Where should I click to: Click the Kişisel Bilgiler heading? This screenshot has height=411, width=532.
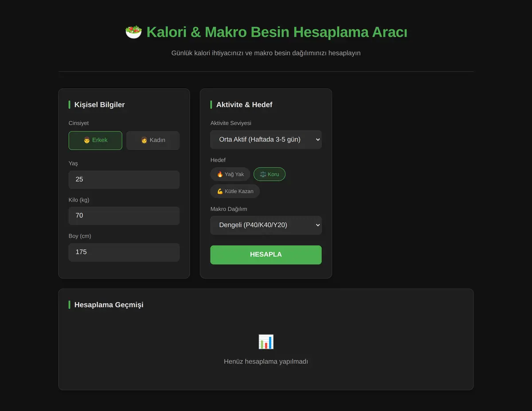100,105
